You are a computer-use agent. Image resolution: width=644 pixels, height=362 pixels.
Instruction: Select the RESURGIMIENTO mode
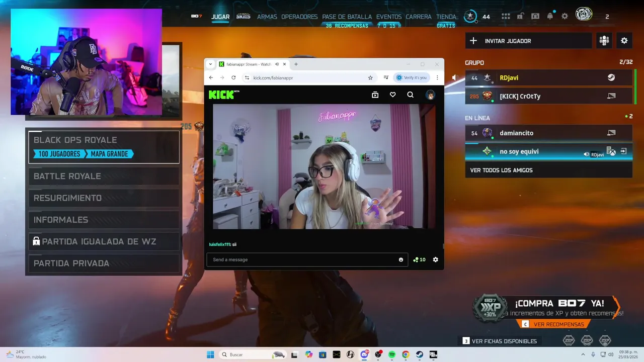pyautogui.click(x=104, y=198)
